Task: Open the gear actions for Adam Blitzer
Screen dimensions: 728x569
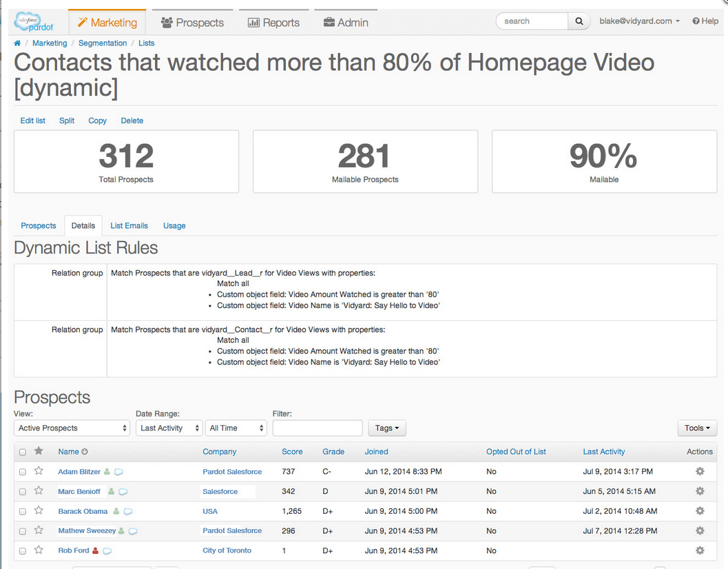Action: [700, 471]
